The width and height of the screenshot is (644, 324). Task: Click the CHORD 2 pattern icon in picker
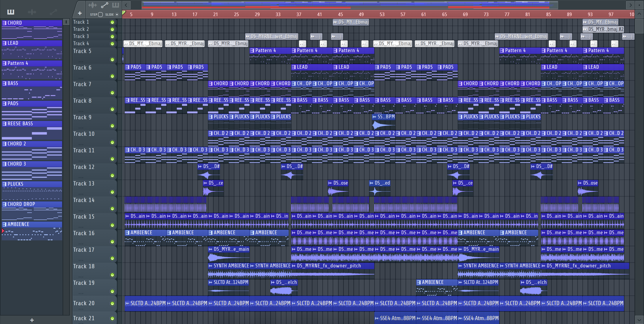(4, 144)
